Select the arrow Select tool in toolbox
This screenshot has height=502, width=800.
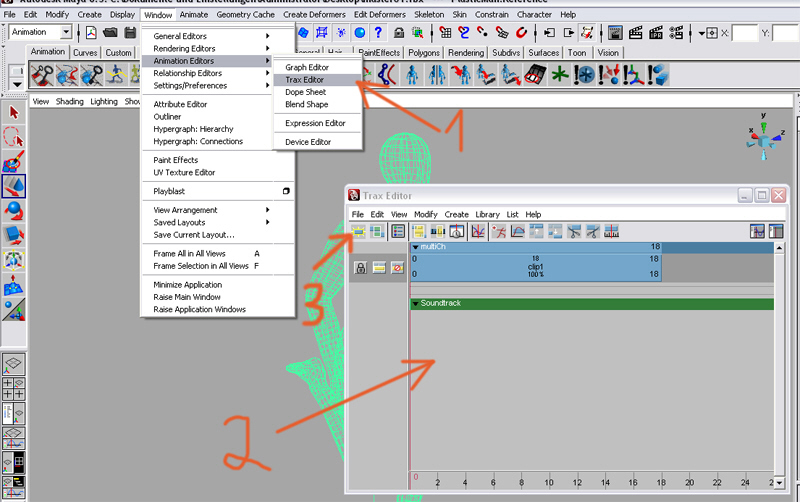13,113
